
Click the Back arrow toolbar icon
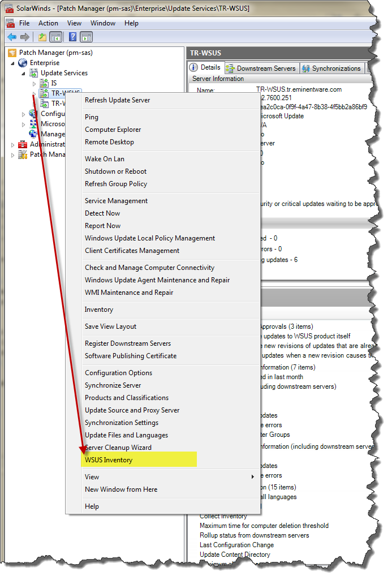coord(12,37)
